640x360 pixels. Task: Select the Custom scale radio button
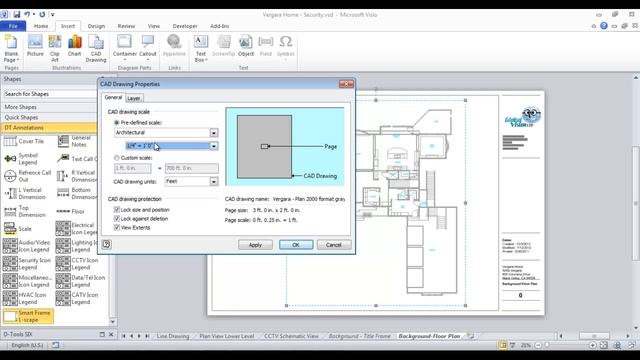117,158
